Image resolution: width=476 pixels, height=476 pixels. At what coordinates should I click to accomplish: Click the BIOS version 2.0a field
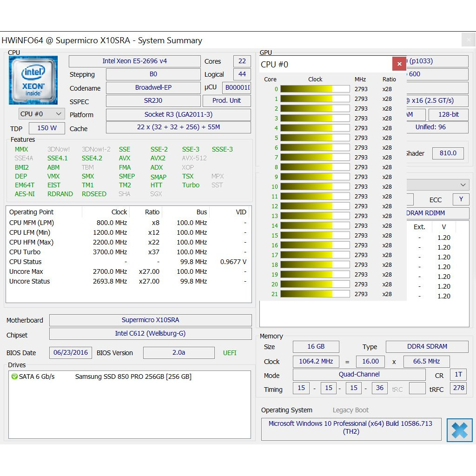point(179,352)
